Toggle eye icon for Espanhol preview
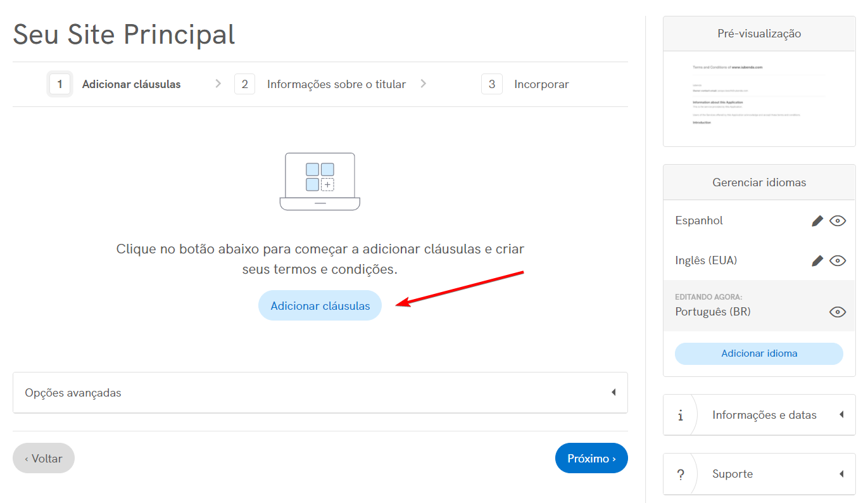Screen dimensions: 868x503 click(838, 221)
